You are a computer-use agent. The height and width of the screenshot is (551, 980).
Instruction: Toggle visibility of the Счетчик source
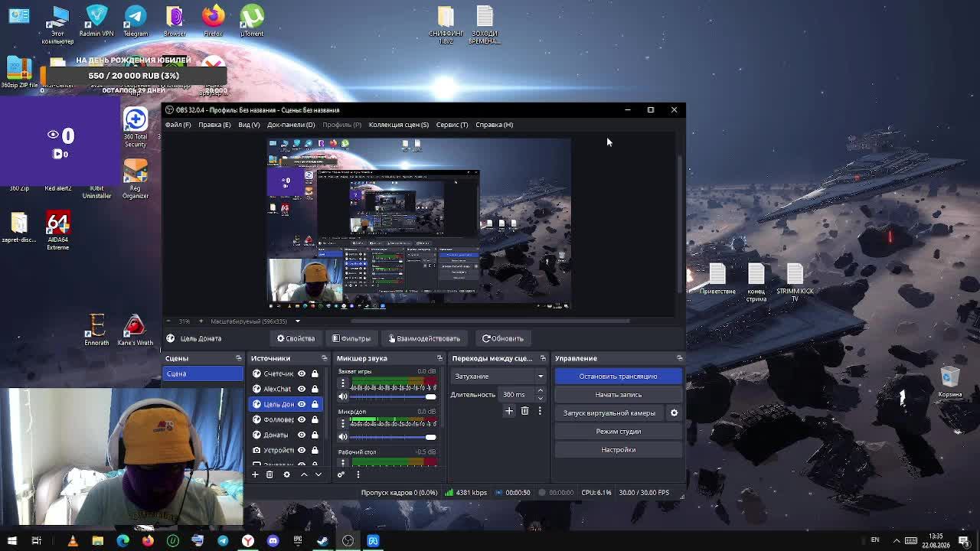(x=302, y=373)
